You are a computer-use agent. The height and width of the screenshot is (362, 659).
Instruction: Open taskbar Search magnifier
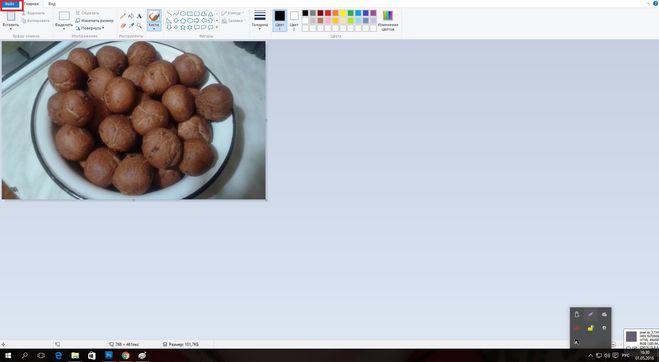point(25,356)
